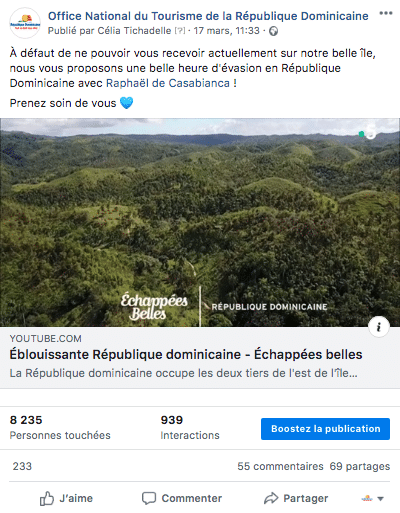This screenshot has width=400, height=513.
Task: Click the small page avatar icon beside Partager
Action: pyautogui.click(x=367, y=499)
